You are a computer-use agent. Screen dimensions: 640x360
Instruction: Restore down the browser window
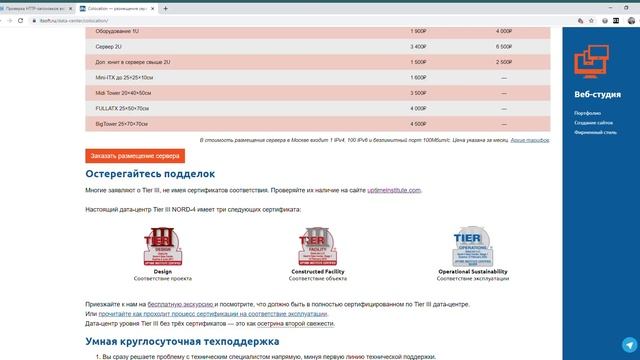click(x=626, y=8)
